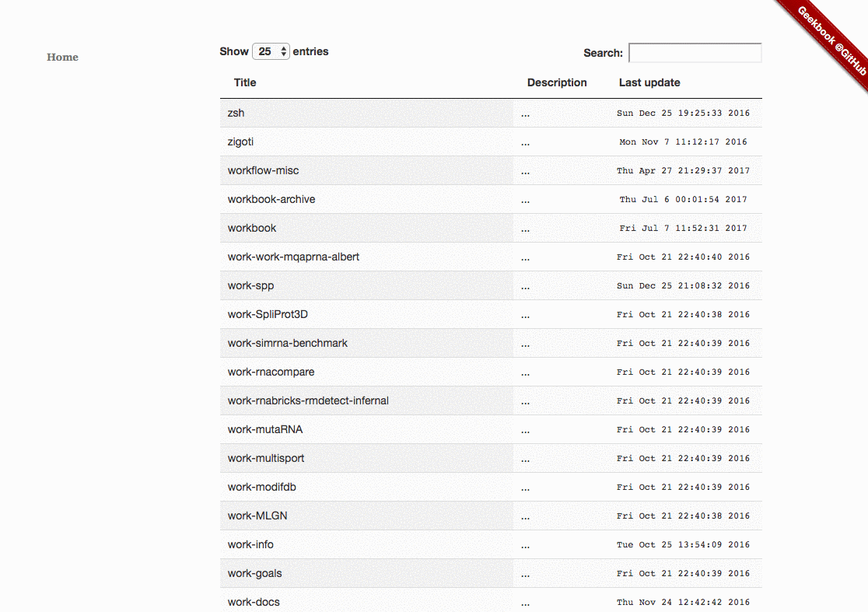Select the work-modifdb entry
Screen dimensions: 868x612
click(x=262, y=487)
